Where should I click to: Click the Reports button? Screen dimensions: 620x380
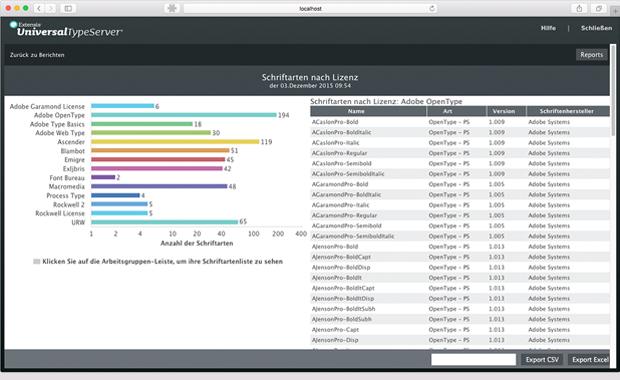click(591, 55)
